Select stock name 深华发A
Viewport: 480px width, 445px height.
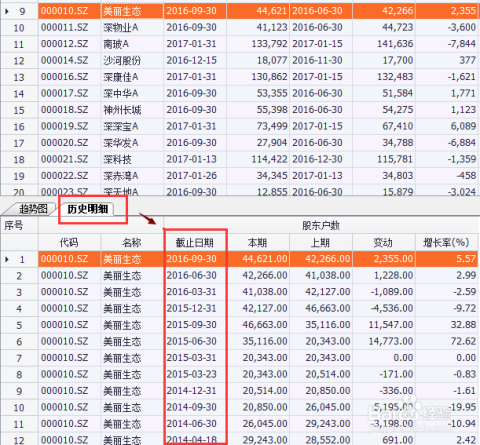pyautogui.click(x=121, y=143)
